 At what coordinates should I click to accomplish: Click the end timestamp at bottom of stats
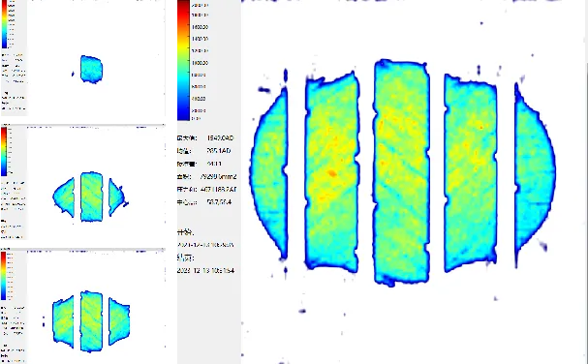click(x=206, y=270)
